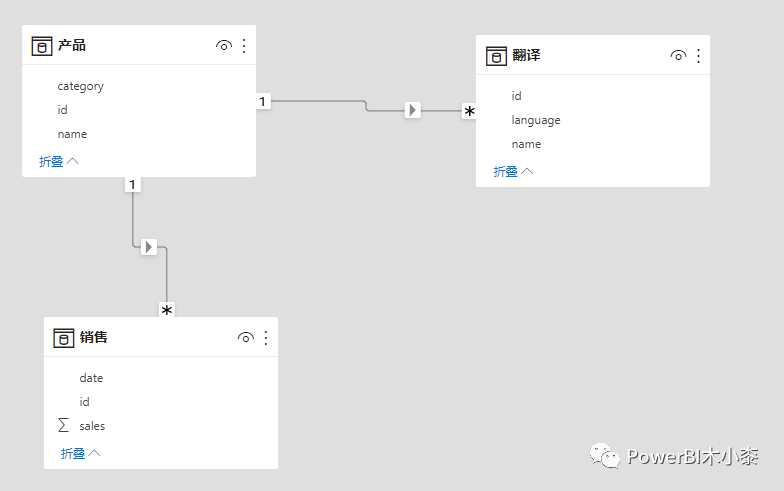Collapse the 翻译 table fields

513,171
